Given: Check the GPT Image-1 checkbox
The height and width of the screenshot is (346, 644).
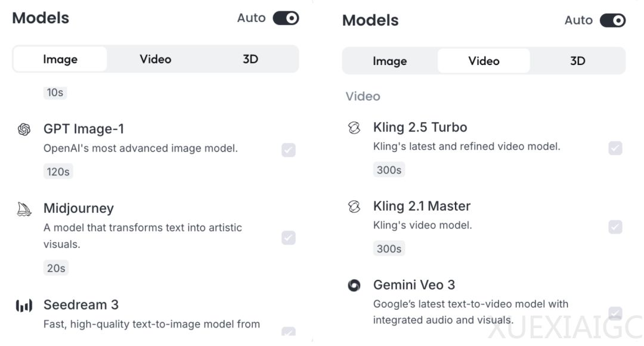Looking at the screenshot, I should point(289,150).
